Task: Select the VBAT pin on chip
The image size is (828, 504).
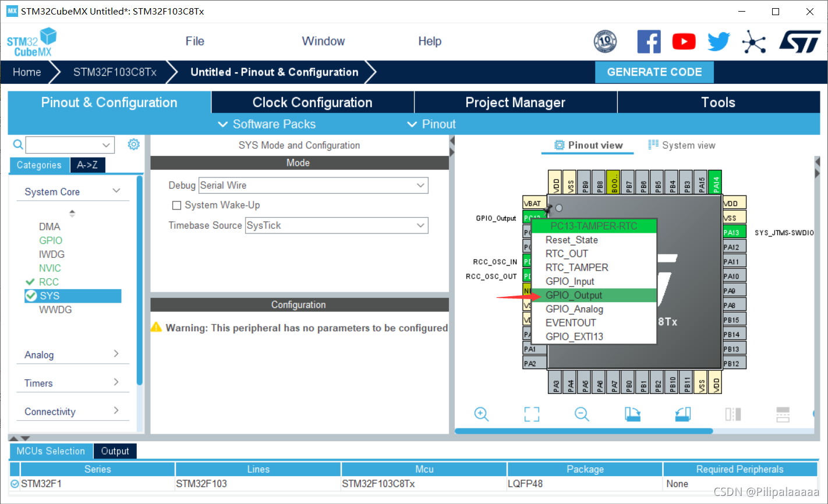Action: [x=535, y=203]
